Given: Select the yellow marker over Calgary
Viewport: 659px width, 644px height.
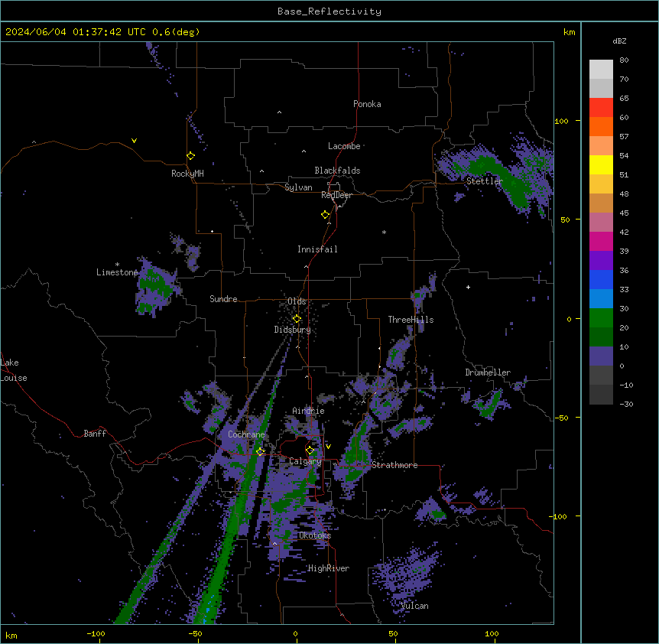Looking at the screenshot, I should tap(310, 450).
